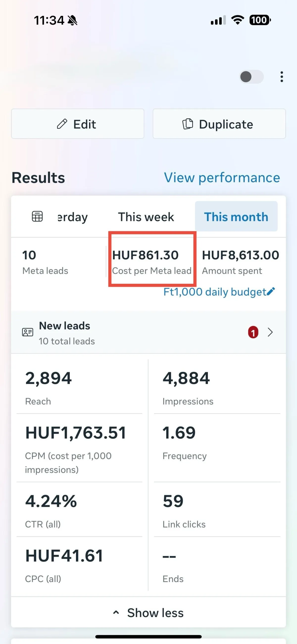Toggle the campaign on/off switch
Screen dimensions: 297x644
251,77
